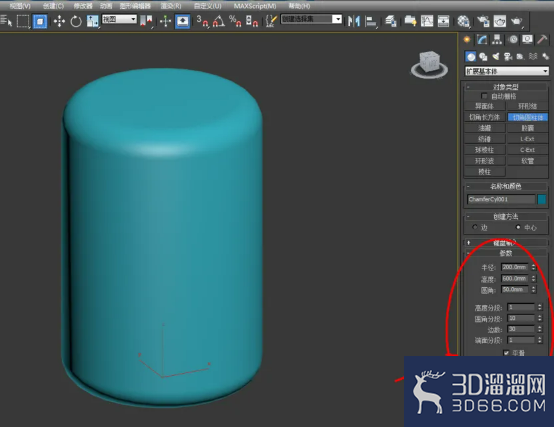
Task: Open the Render Setup dialog
Action: tap(483, 21)
